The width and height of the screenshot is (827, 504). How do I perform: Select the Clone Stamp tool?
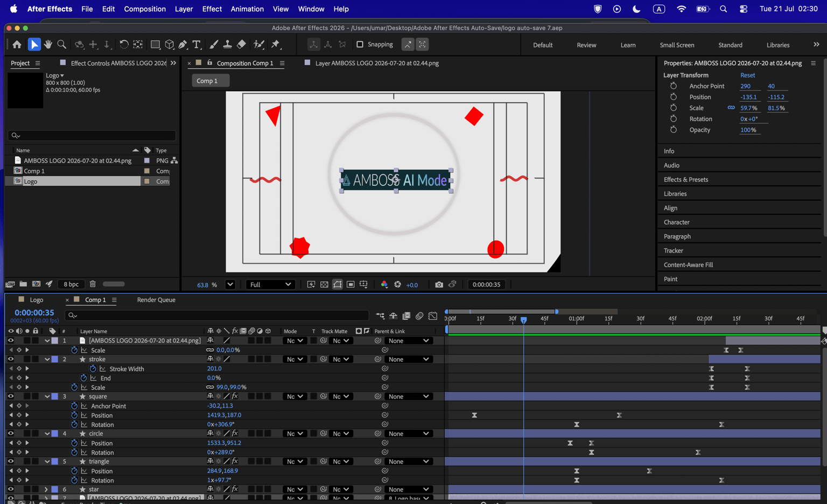click(227, 45)
